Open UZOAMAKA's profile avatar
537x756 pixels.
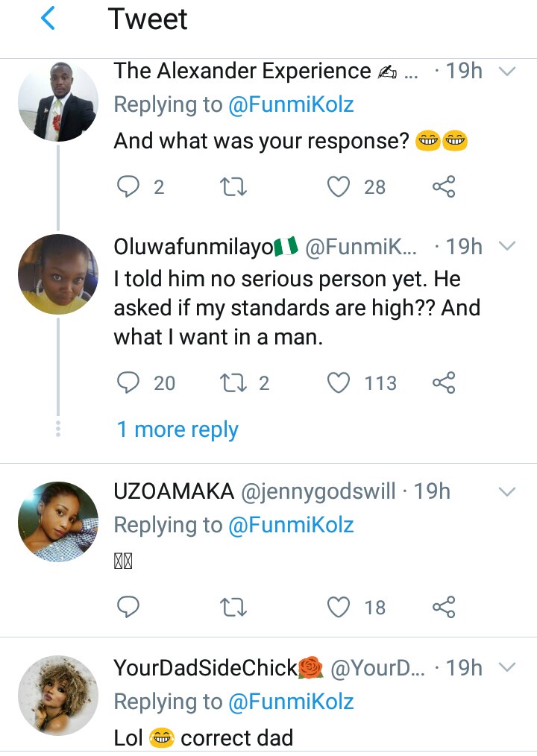point(57,521)
